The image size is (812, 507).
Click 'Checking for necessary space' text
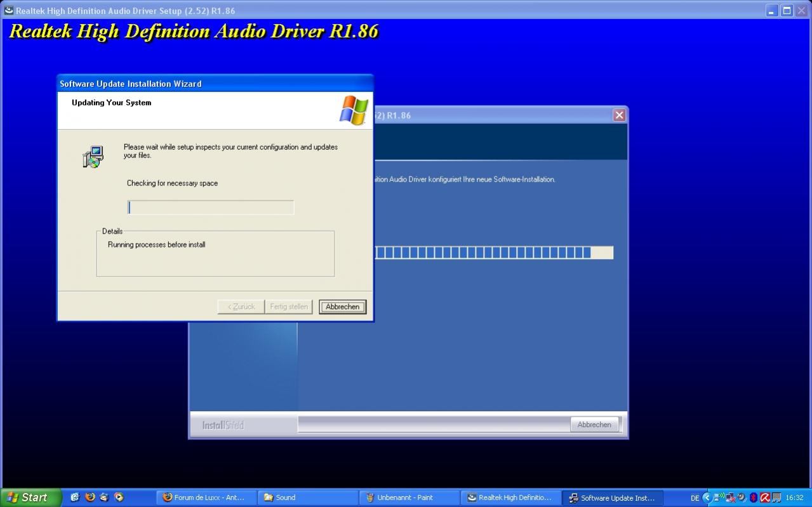172,183
